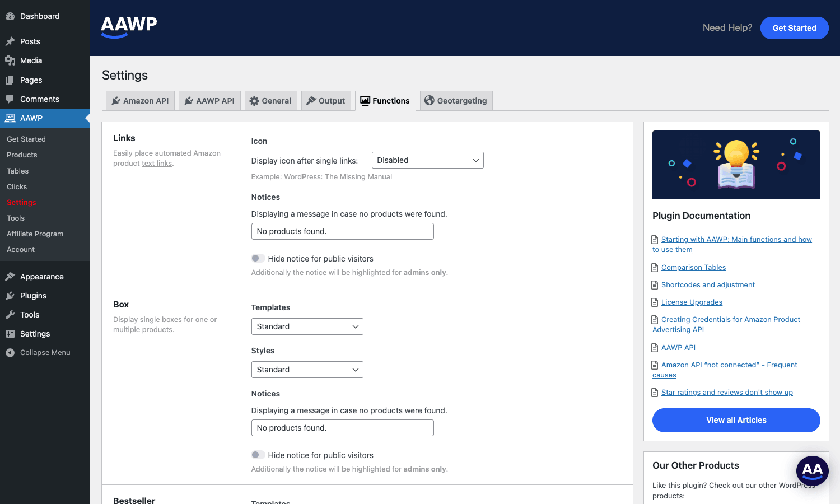840x504 pixels.
Task: Open Get Started in AAWP submenu
Action: tap(26, 139)
